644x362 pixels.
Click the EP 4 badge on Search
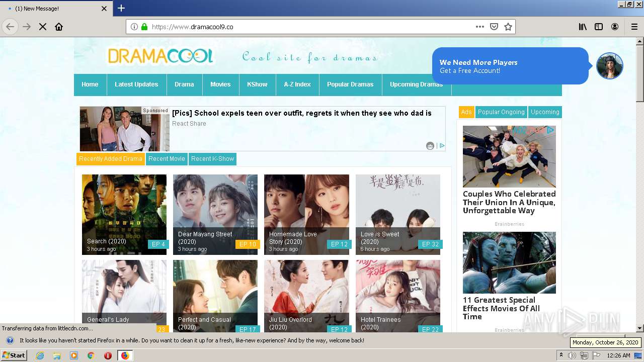158,244
